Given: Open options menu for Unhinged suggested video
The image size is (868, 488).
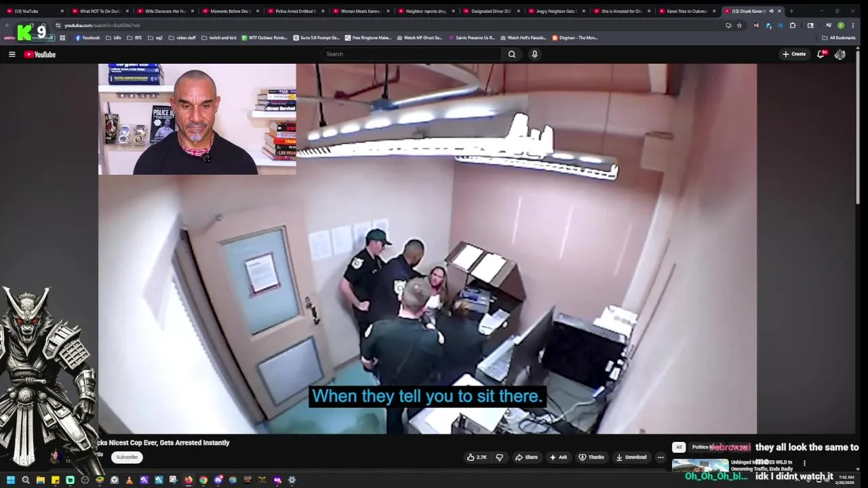Looking at the screenshot, I should click(x=804, y=464).
